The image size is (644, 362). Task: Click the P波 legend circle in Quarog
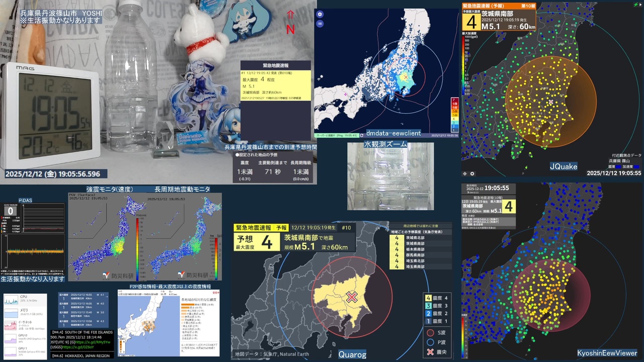430,342
